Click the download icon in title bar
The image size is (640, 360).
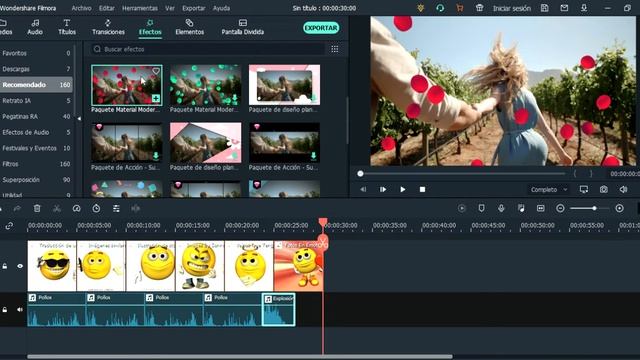(x=584, y=8)
